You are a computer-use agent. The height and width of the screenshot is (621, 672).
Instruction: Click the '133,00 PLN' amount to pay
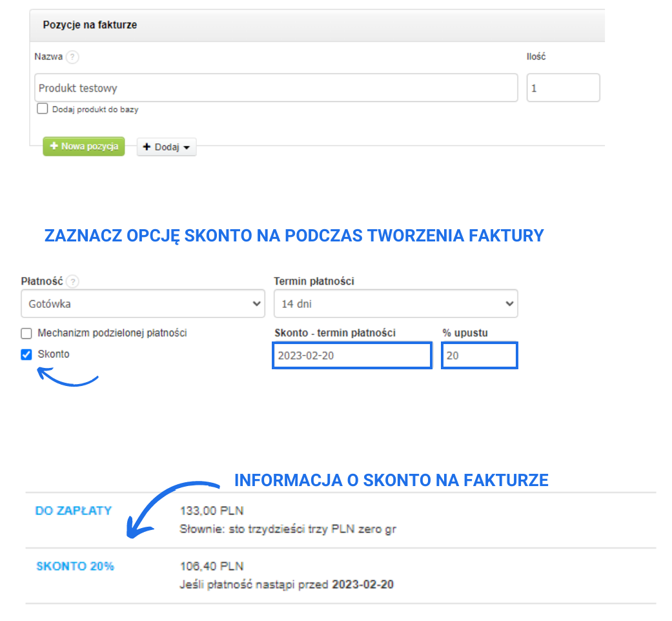(x=212, y=511)
